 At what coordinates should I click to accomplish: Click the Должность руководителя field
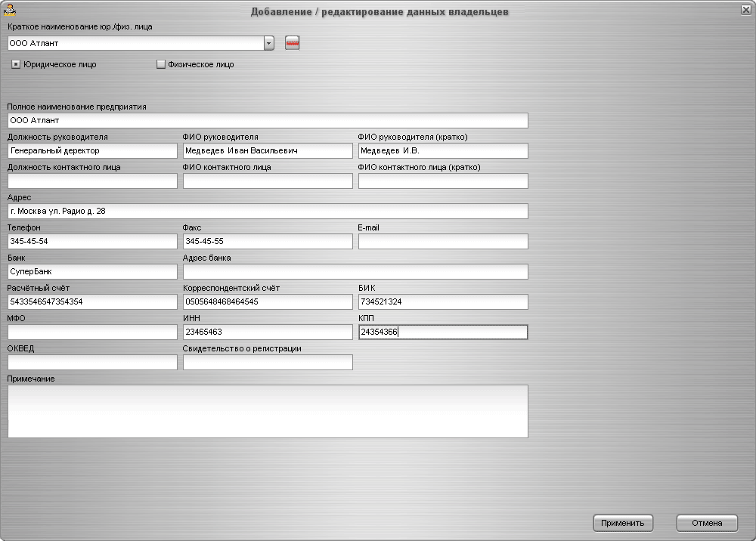click(x=92, y=151)
